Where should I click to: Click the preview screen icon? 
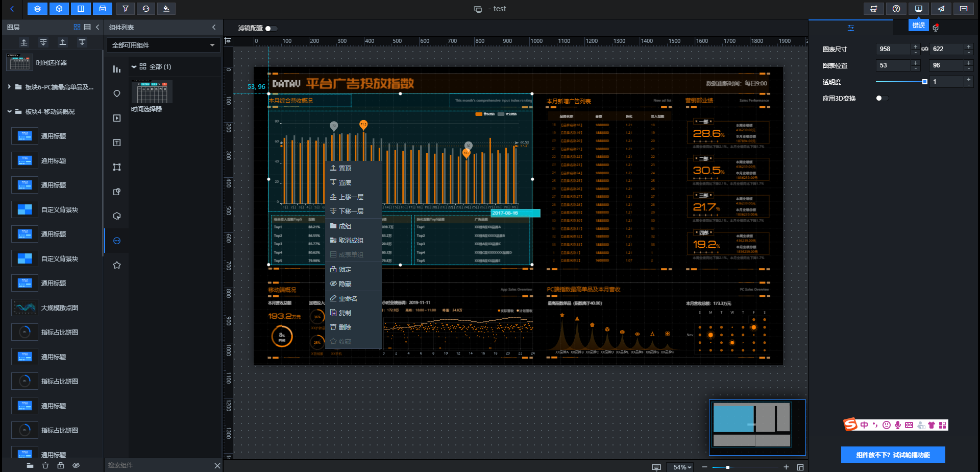(964, 9)
